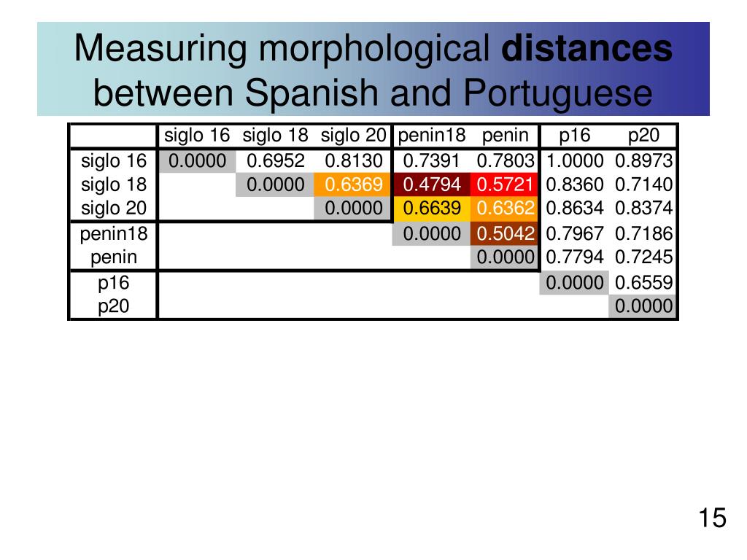The width and height of the screenshot is (747, 560).
Task: Click the bright red cell 0.5721
Action: [x=504, y=184]
